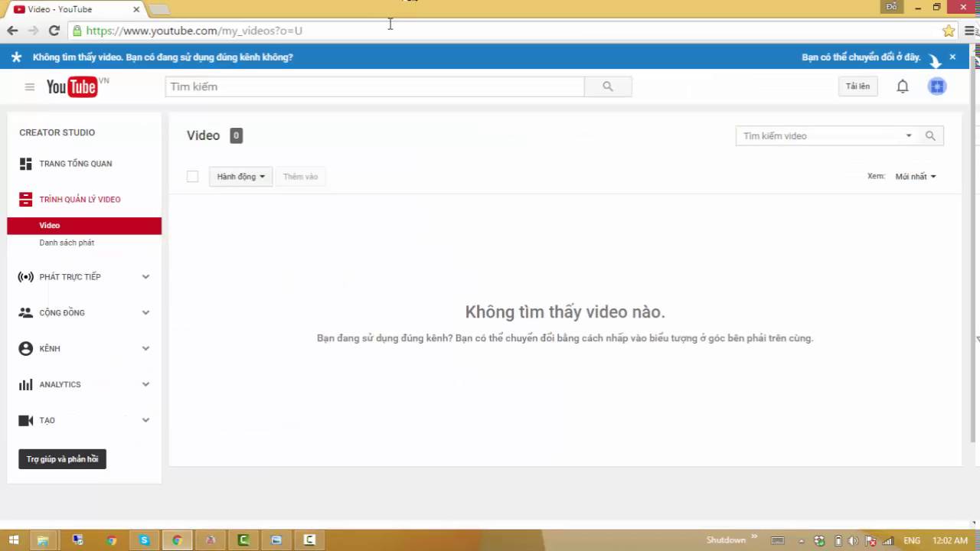Click the browser back arrow
This screenshot has width=980, height=551.
click(12, 31)
